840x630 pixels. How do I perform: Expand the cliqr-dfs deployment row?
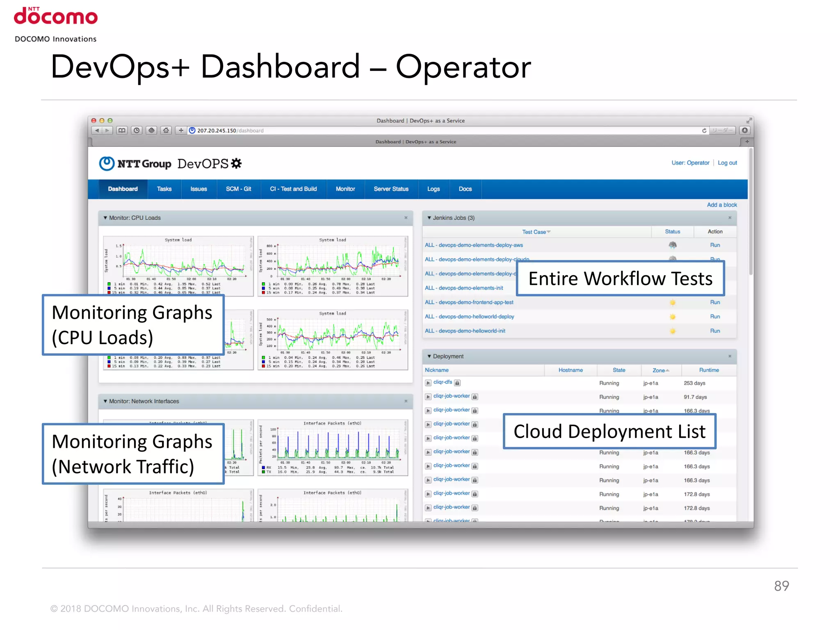(428, 383)
